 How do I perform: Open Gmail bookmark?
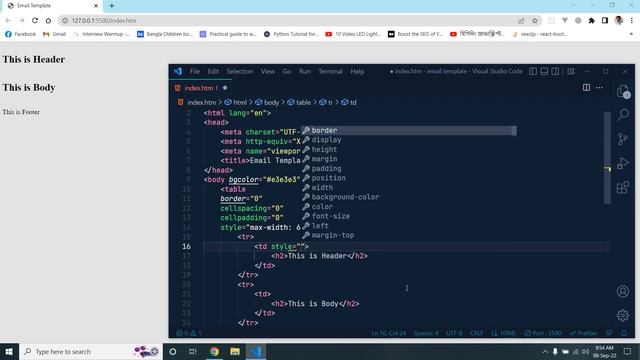pos(54,34)
